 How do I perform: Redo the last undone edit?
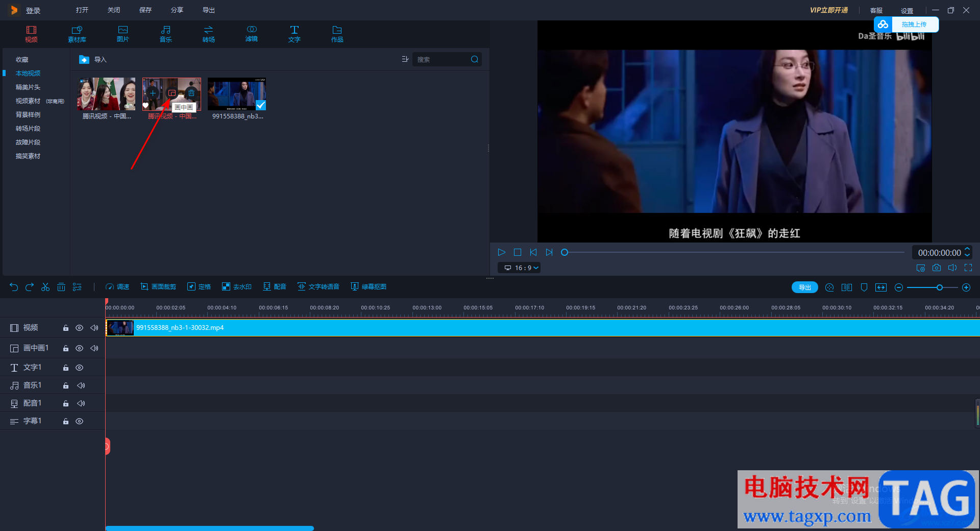pos(30,287)
